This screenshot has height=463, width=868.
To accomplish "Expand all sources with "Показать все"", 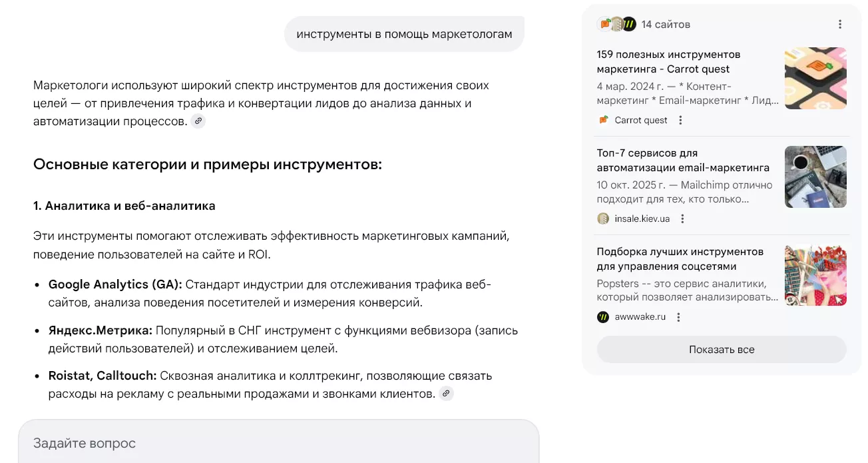I will click(x=722, y=349).
